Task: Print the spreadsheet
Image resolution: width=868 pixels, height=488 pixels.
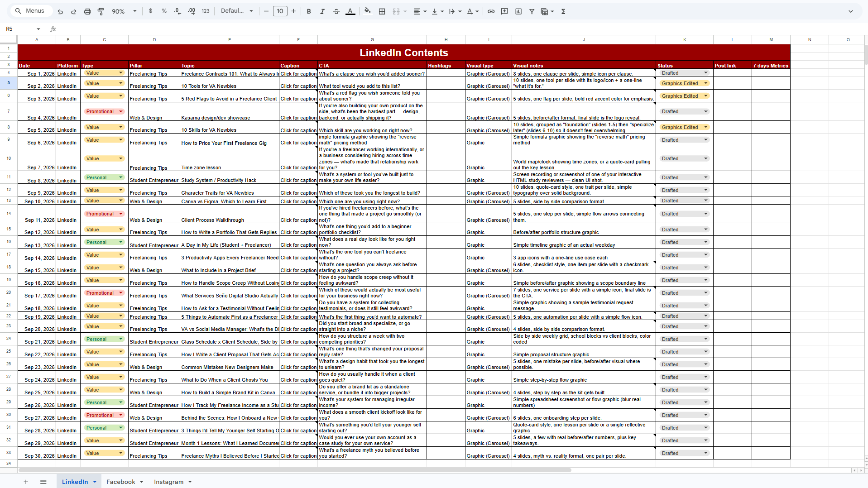Action: 87,11
